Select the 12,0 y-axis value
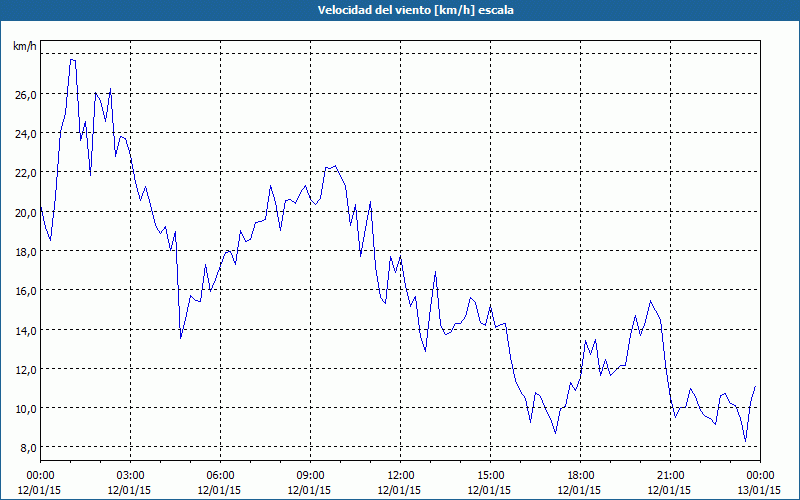The width and height of the screenshot is (800, 500). click(26, 370)
